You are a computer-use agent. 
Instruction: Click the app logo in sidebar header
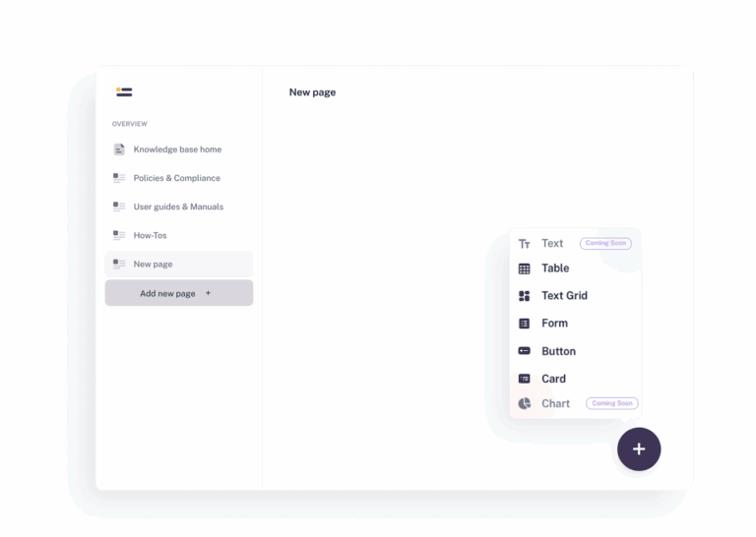coord(124,92)
